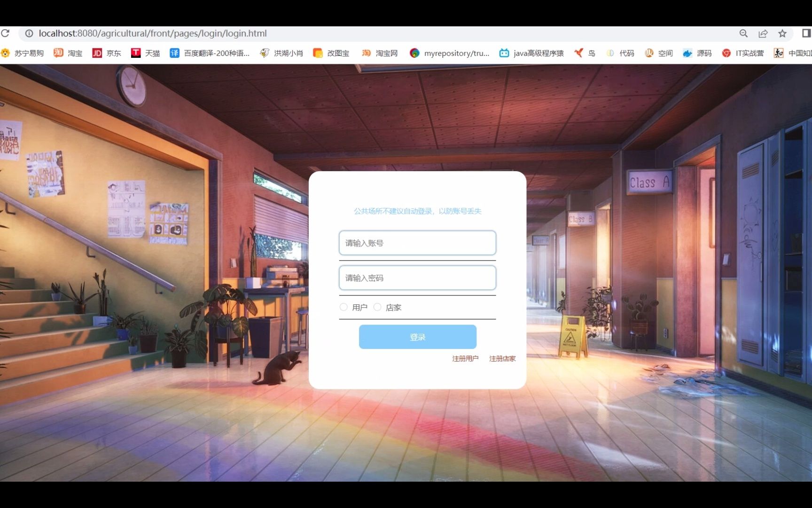812x508 pixels.
Task: Focus the 请输入密码 password field
Action: point(417,278)
